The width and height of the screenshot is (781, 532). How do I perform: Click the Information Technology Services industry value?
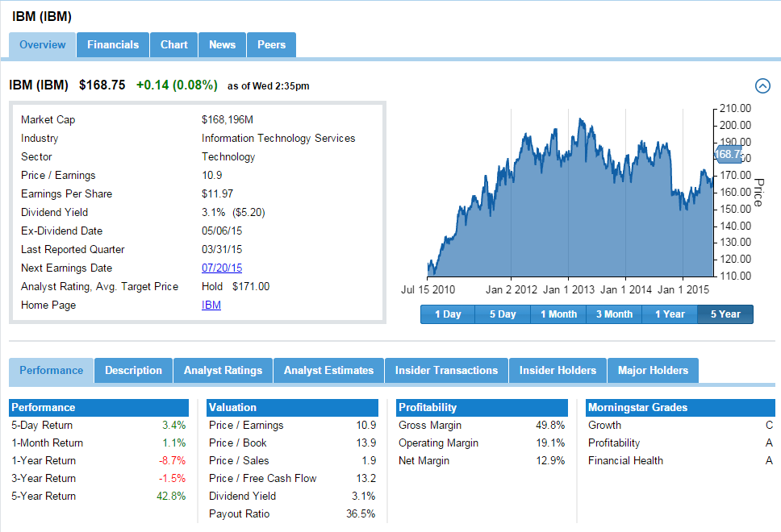coord(278,139)
